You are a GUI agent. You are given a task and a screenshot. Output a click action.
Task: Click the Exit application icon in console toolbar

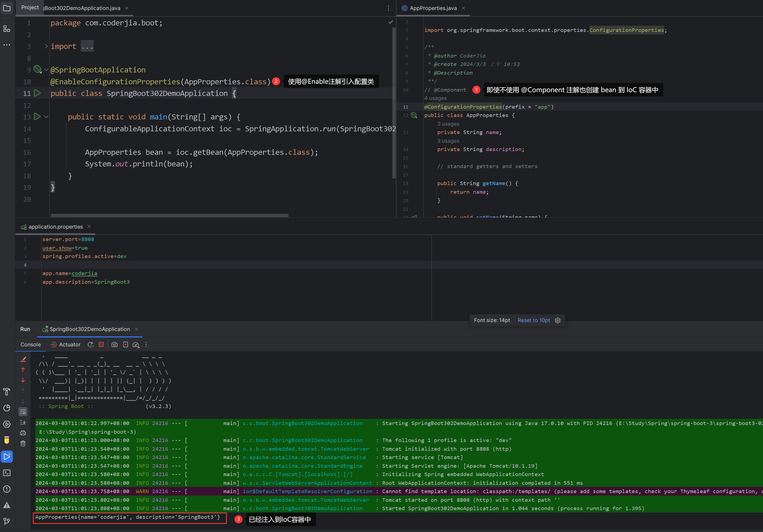pyautogui.click(x=125, y=344)
